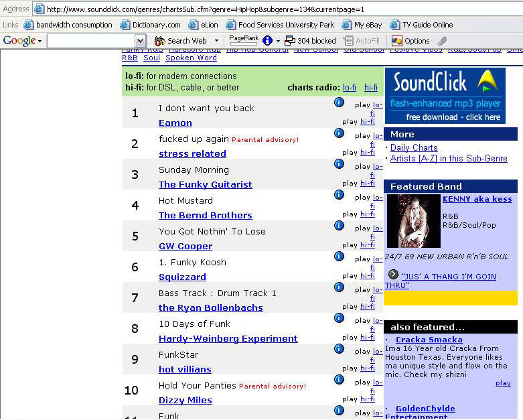Click info icon beside FunkStar
This screenshot has width=523, height=420.
pos(339,348)
